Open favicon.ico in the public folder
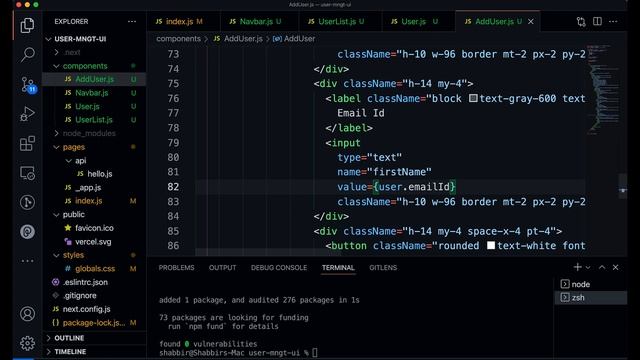Screen dimensions: 640x360 coord(95,228)
